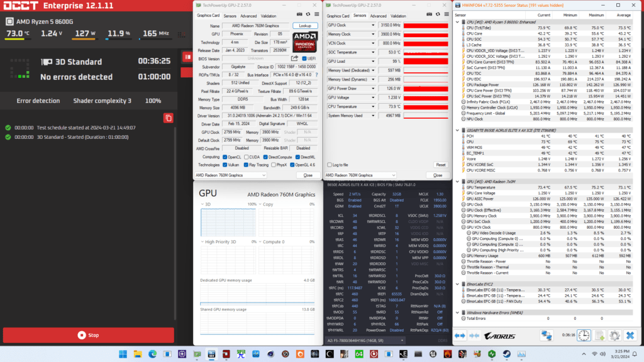Screen dimensions: 644x362
Task: Open Steam from taskbar
Action: click(x=507, y=354)
